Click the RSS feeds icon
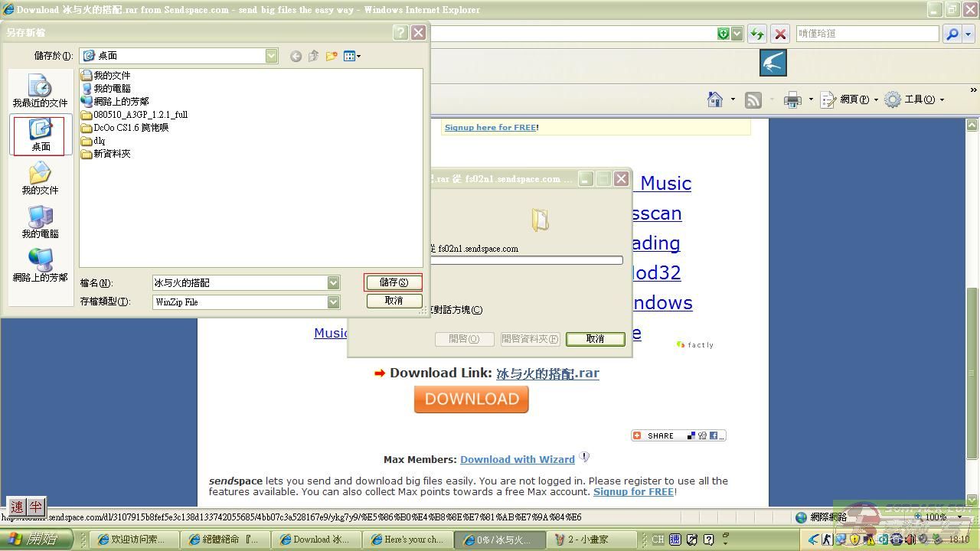Screen dimensions: 980x551 (x=753, y=99)
